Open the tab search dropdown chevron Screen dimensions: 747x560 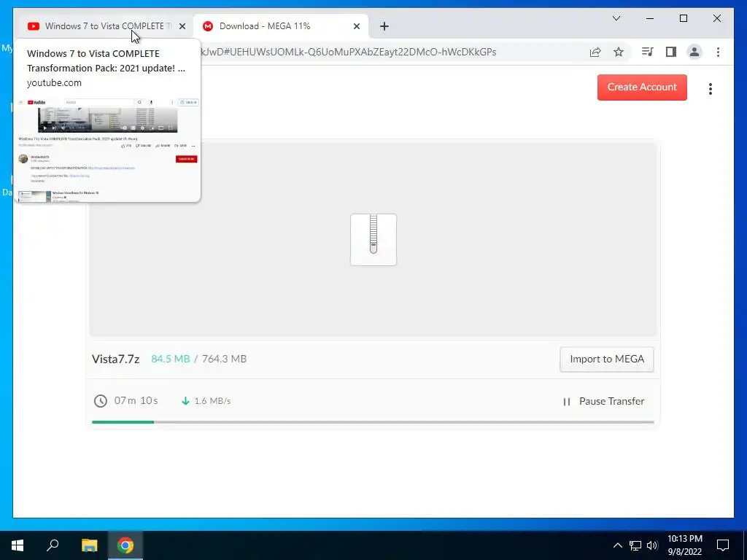pyautogui.click(x=616, y=18)
